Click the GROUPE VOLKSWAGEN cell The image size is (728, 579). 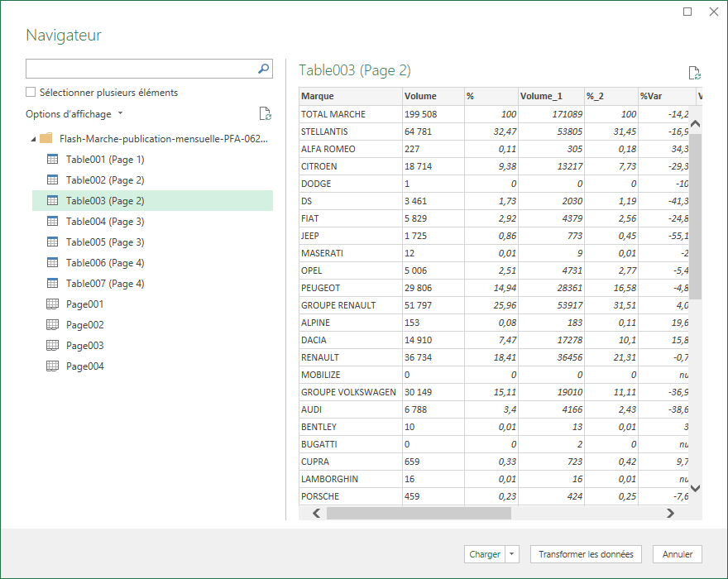[351, 392]
